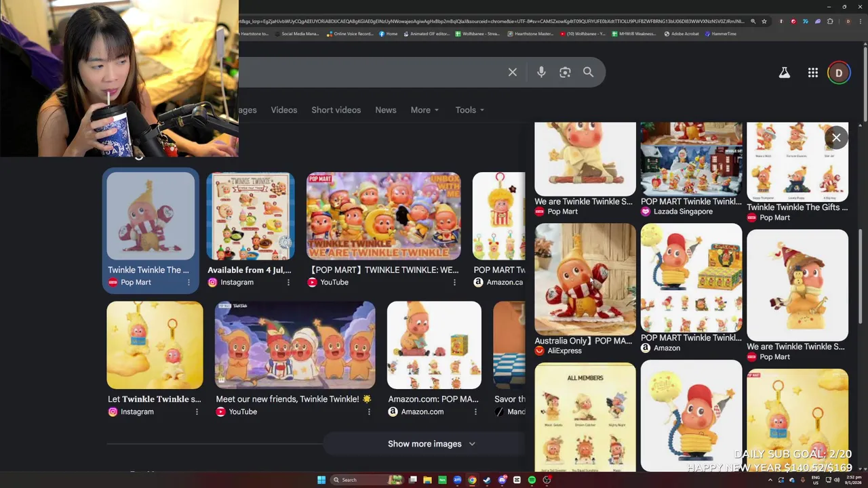Switch to Chrome in the taskbar
Viewport: 868px width, 488px height.
472,480
